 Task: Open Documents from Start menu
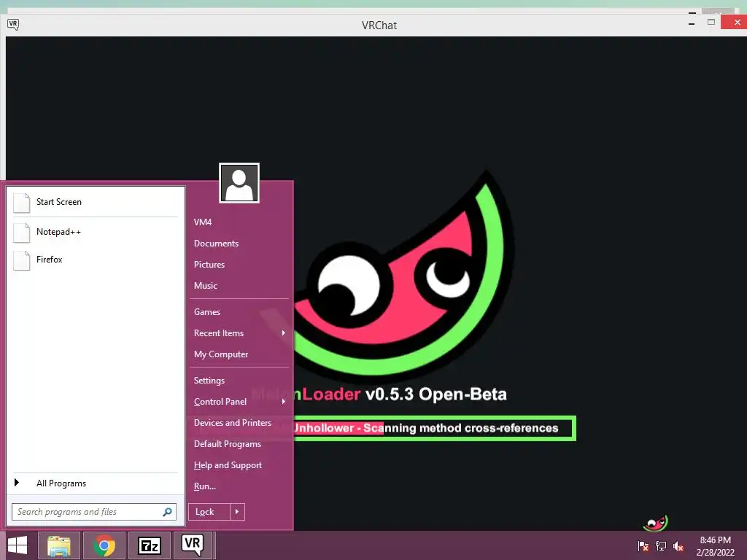(216, 244)
